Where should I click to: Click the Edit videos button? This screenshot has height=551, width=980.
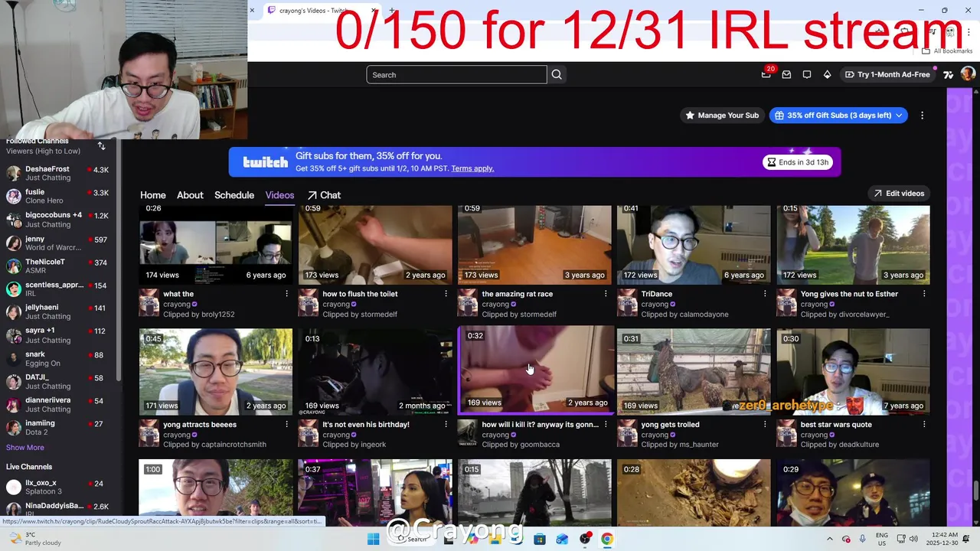(x=900, y=194)
